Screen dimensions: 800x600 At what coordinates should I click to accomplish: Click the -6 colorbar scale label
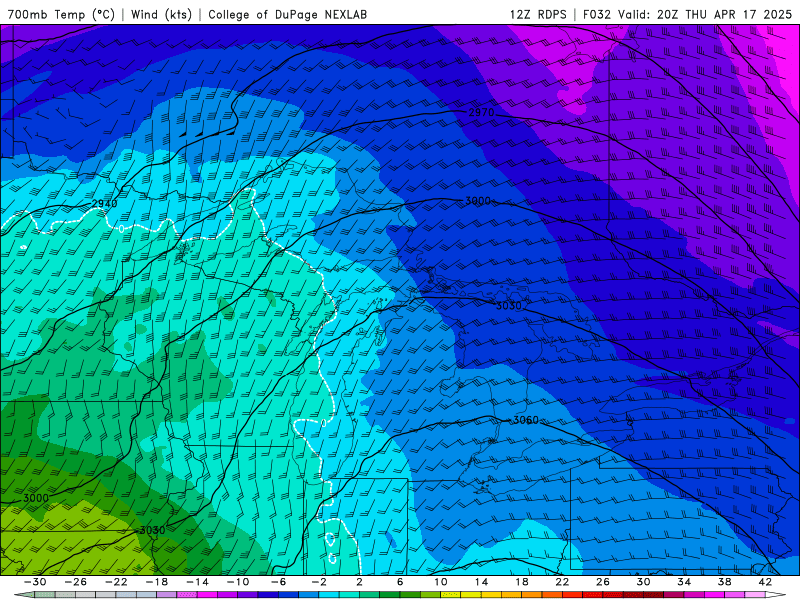click(278, 582)
